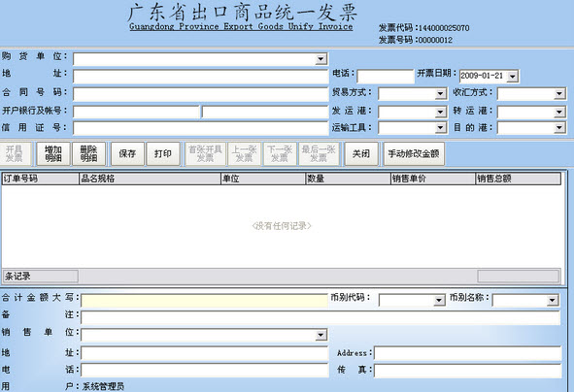574x392 pixels.
Task: Click 手动修改金额 button
Action: (x=414, y=154)
